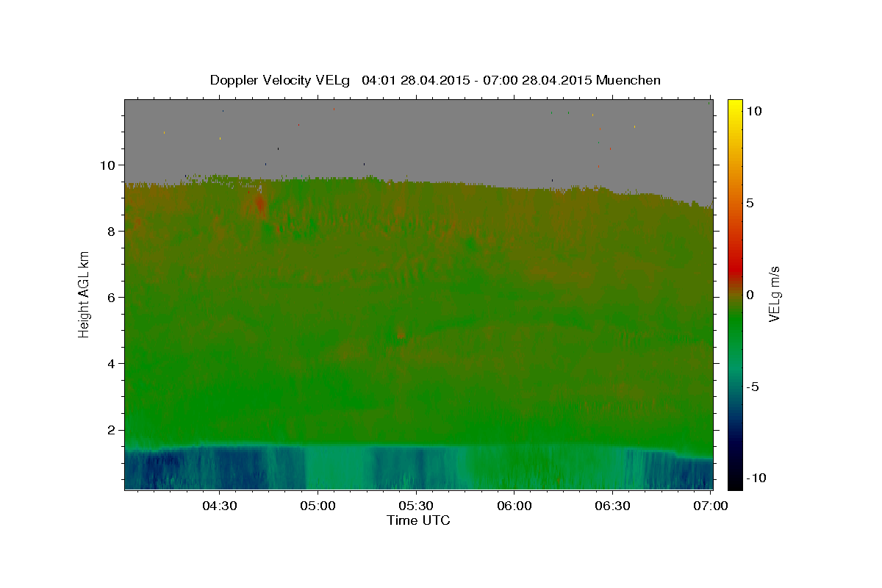Click the '06:00' time axis label
The width and height of the screenshot is (882, 588).
pyautogui.click(x=514, y=506)
